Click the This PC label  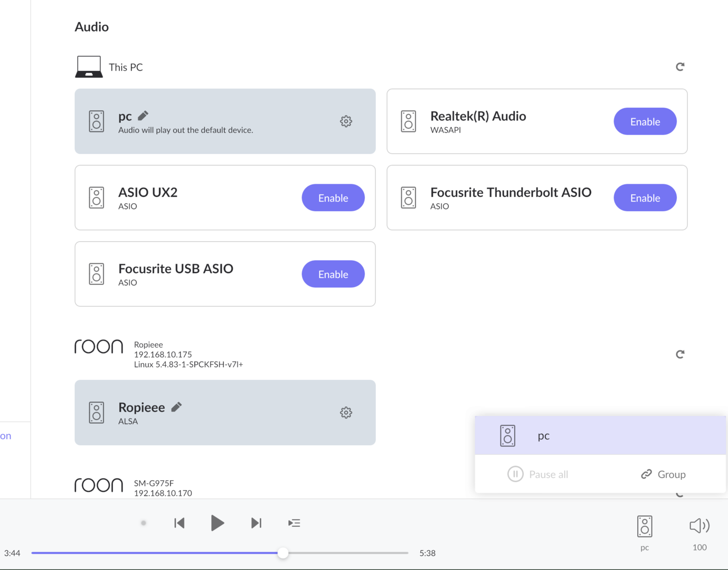126,67
